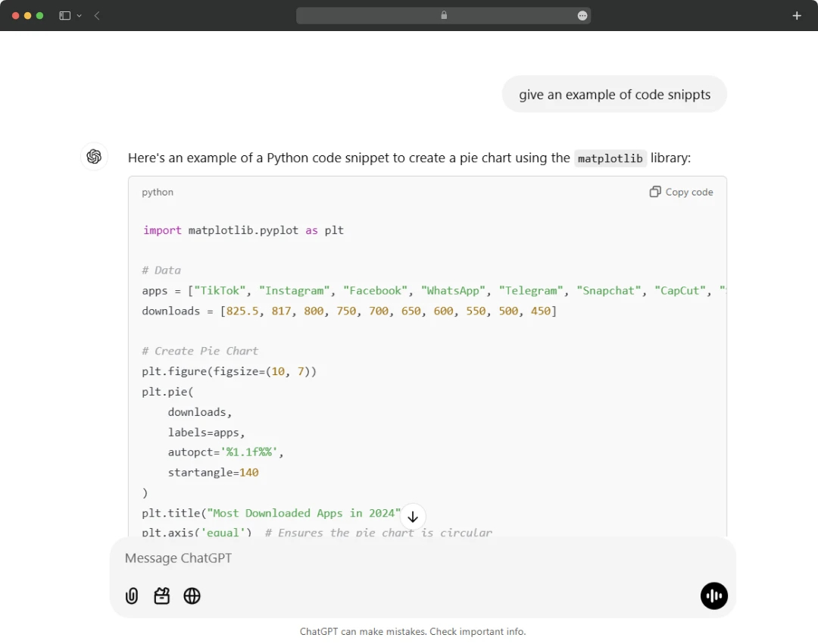The height and width of the screenshot is (644, 818).
Task: Click the user message bubble about code snippets
Action: [613, 94]
